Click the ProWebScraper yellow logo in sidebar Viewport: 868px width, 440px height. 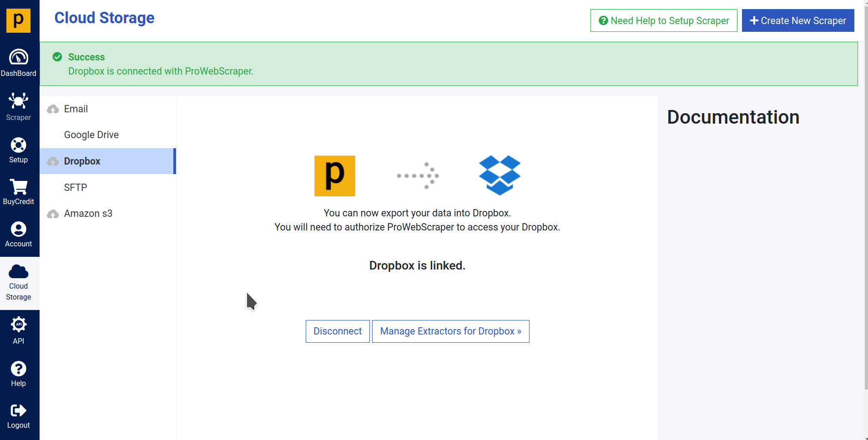point(18,20)
